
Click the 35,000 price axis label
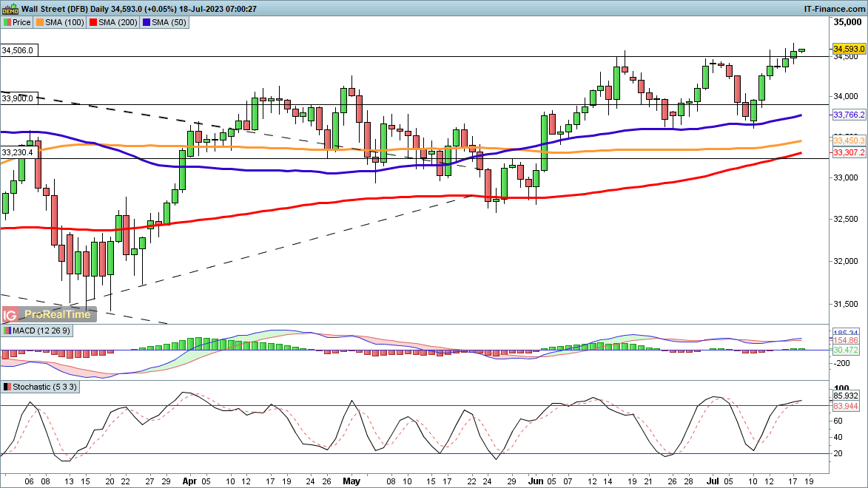point(847,22)
